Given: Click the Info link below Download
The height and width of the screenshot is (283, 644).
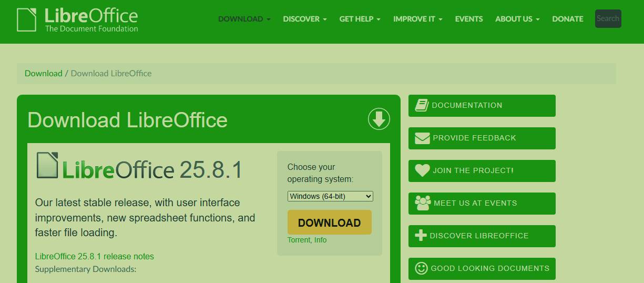Looking at the screenshot, I should coord(321,240).
